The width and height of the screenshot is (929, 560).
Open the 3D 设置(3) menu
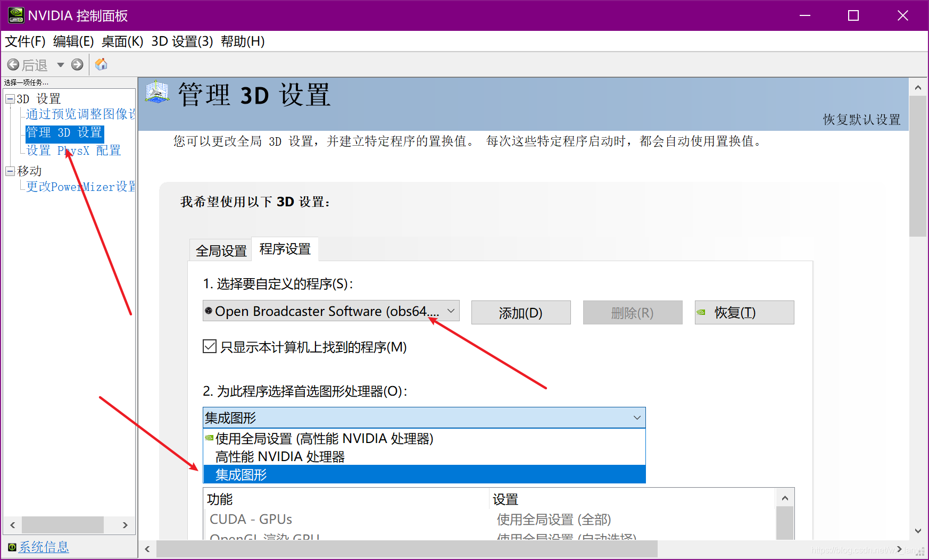[182, 41]
